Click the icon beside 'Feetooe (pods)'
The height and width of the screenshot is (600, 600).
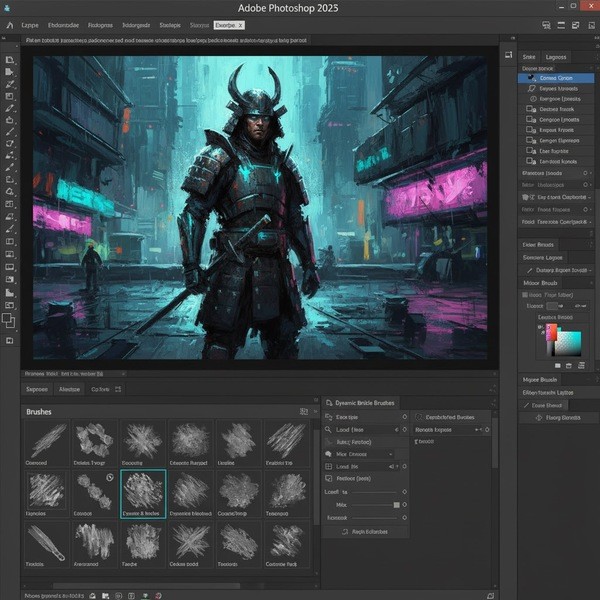point(328,479)
